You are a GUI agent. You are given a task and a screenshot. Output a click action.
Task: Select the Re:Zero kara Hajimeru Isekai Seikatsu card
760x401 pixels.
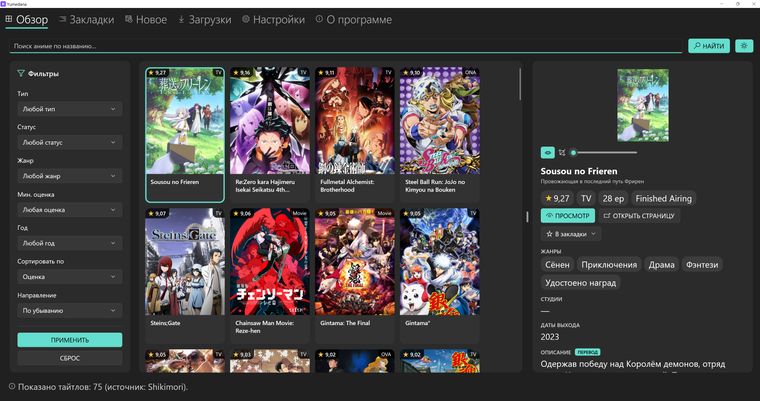pyautogui.click(x=269, y=134)
